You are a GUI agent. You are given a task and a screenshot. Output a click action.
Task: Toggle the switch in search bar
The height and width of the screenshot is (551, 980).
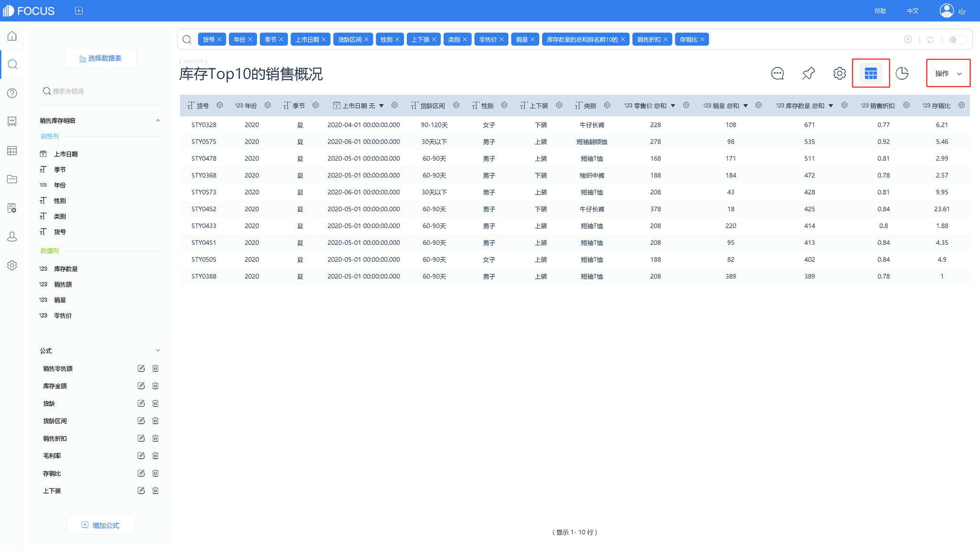[x=957, y=40]
